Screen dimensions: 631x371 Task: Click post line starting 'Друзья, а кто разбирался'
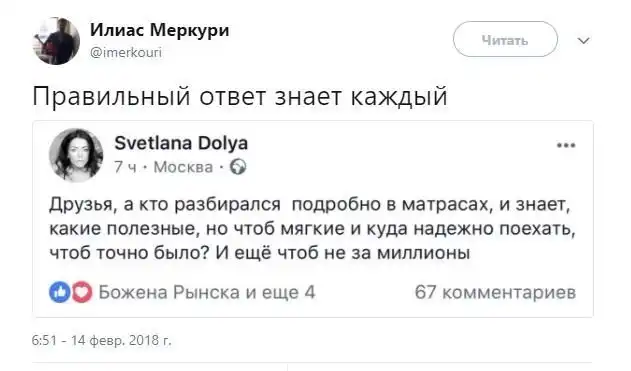(310, 204)
